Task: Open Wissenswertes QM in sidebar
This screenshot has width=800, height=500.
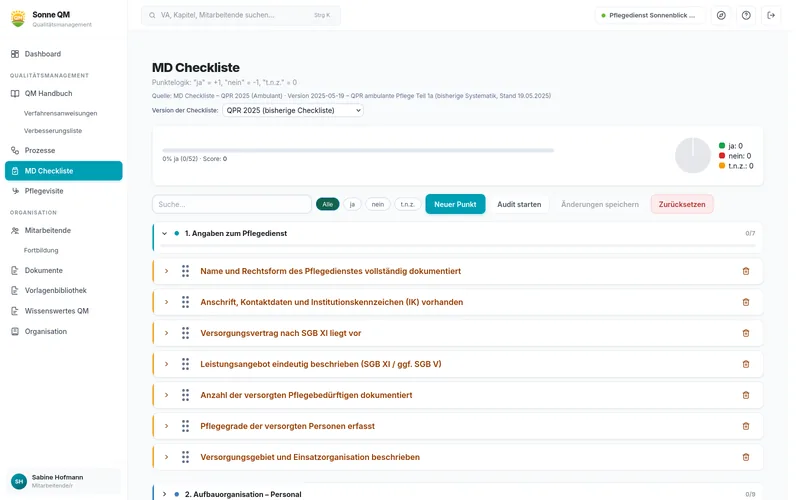Action: (63, 311)
